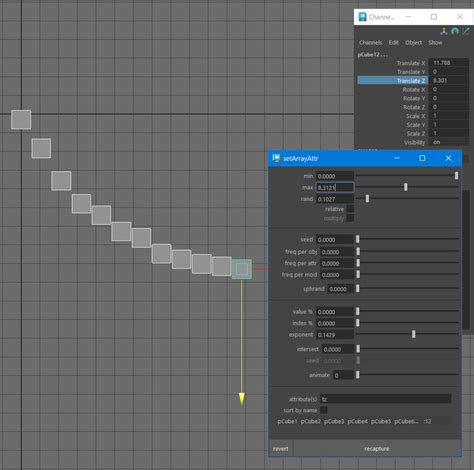474x470 pixels.
Task: Select the Translate X channel label
Action: click(x=411, y=63)
